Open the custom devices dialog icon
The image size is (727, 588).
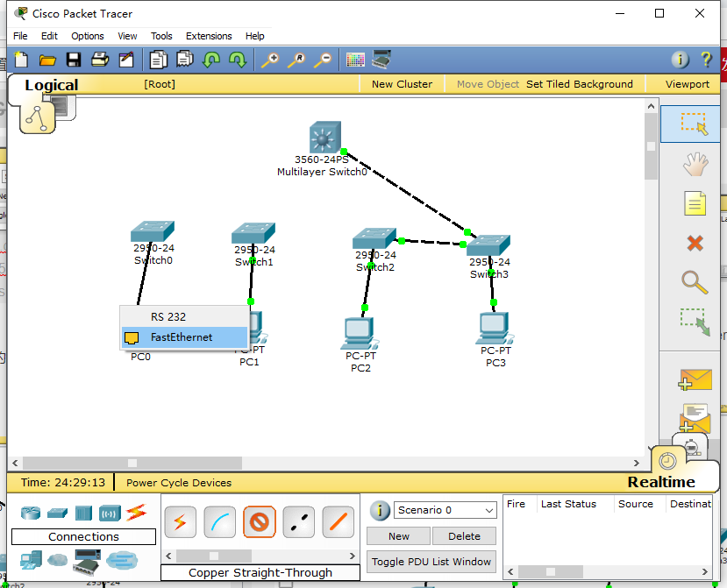pos(381,60)
